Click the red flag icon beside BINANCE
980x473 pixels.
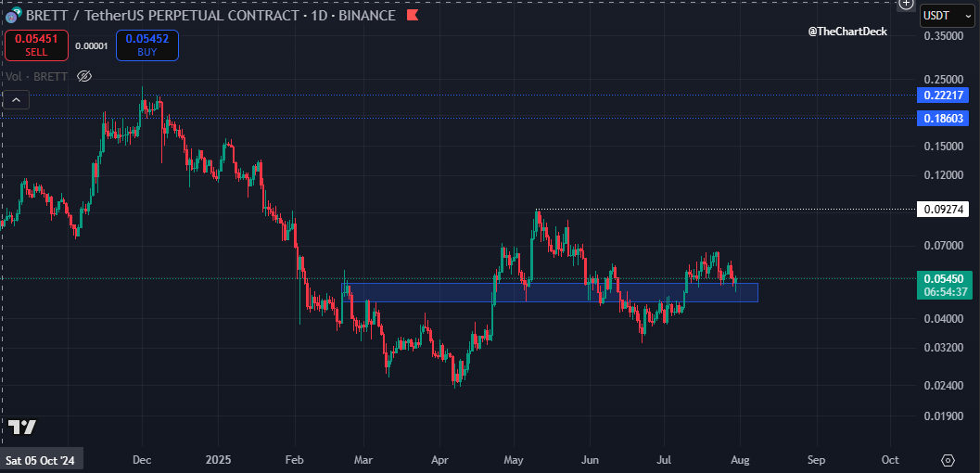412,16
